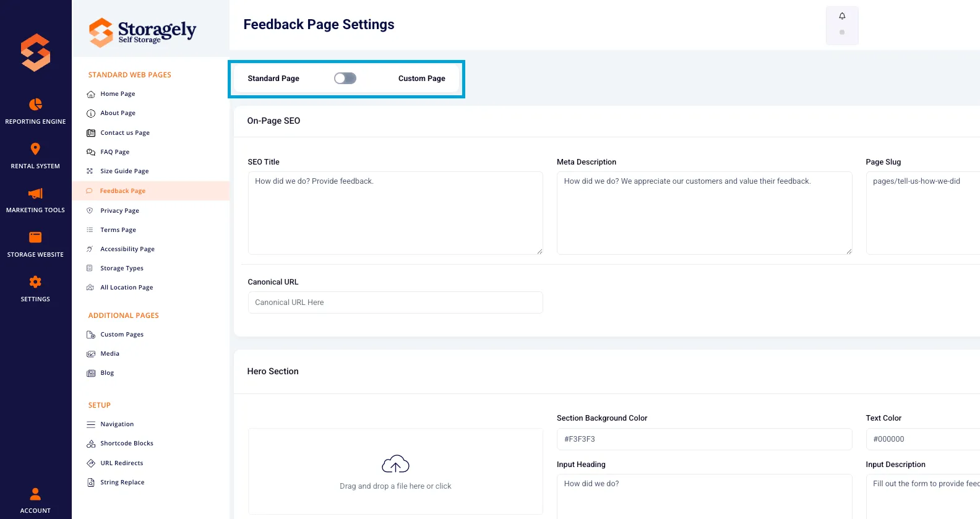
Task: Click the Input Description text field
Action: click(x=923, y=496)
